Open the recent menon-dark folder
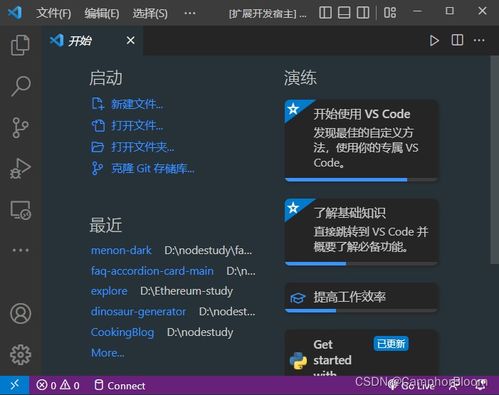 [x=121, y=250]
